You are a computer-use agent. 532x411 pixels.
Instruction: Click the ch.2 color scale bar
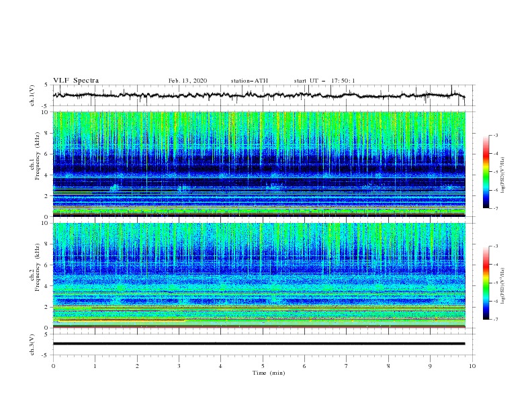[x=486, y=283]
